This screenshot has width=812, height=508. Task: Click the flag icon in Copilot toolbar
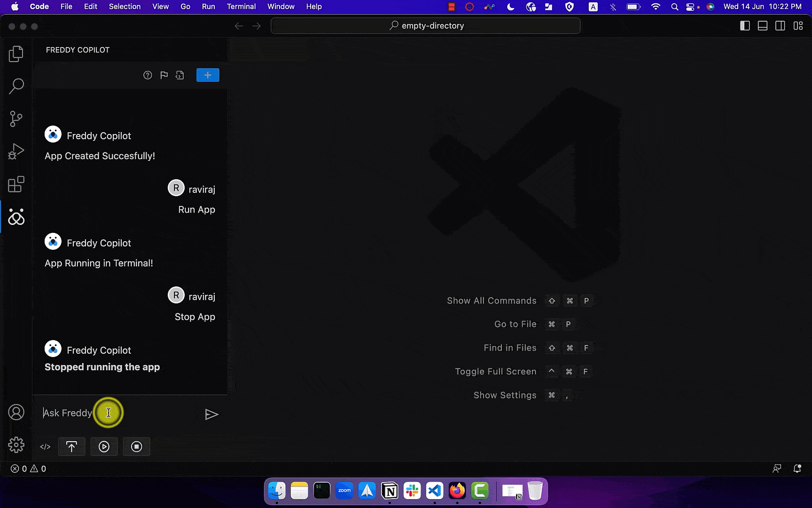click(164, 75)
